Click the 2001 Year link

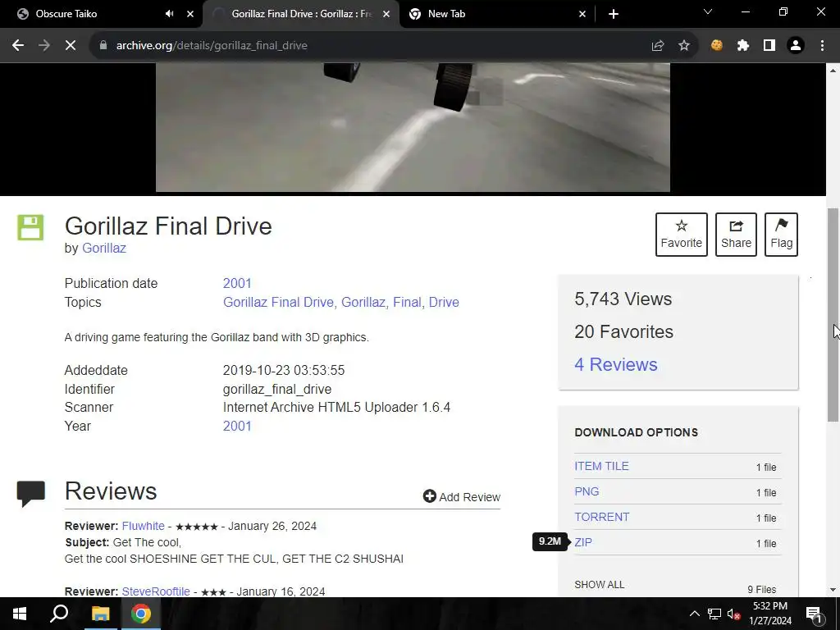[237, 426]
